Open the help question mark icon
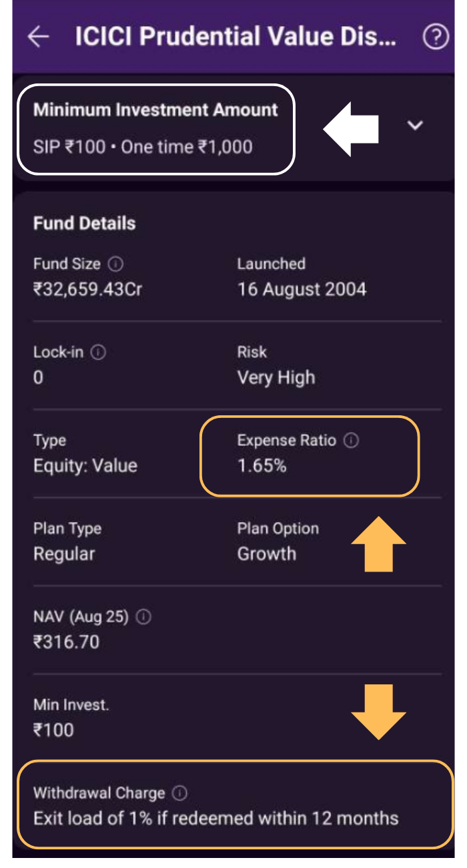467x868 pixels. pos(436,37)
